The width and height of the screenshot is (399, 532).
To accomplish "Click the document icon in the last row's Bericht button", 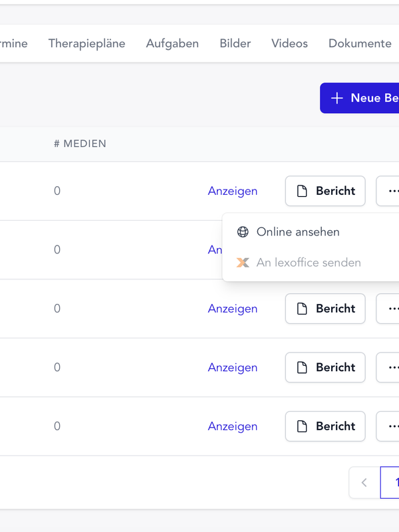I will pos(302,426).
